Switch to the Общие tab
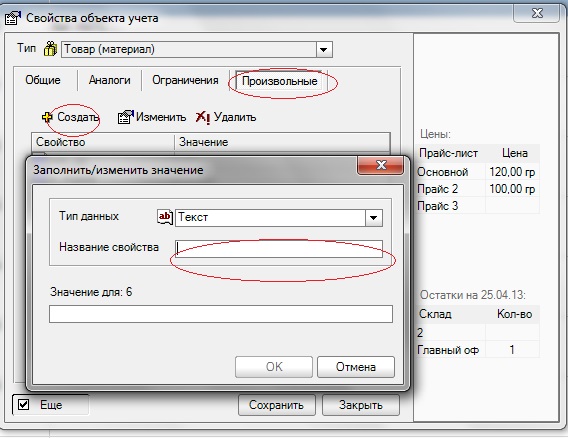This screenshot has width=568, height=438. click(43, 80)
